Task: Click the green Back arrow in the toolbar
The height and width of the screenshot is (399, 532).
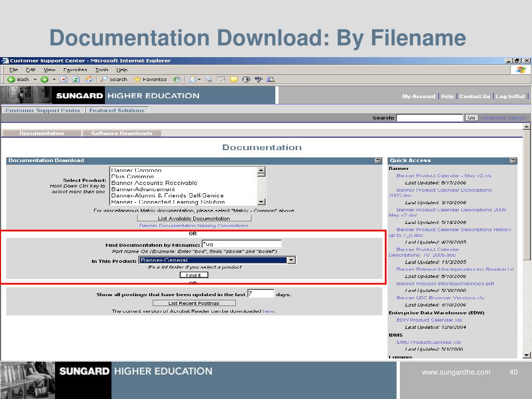Action: pos(11,79)
